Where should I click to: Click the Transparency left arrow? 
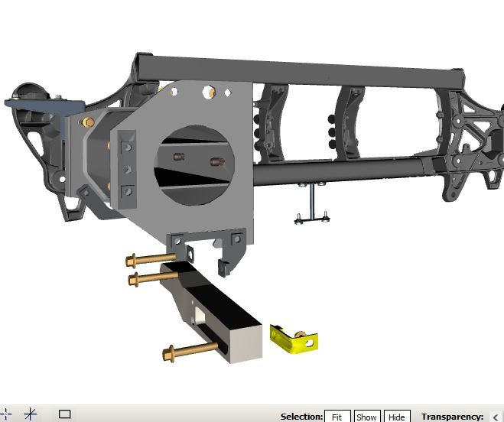496,417
